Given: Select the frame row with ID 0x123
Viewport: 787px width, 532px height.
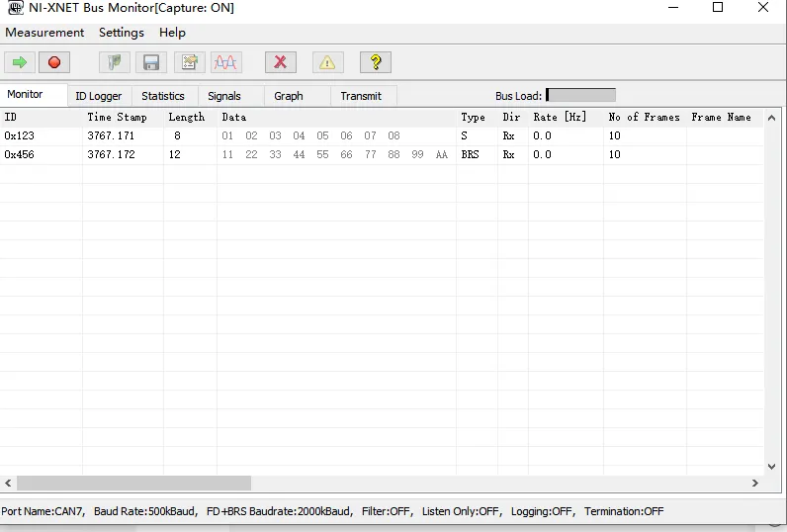Looking at the screenshot, I should click(382, 136).
